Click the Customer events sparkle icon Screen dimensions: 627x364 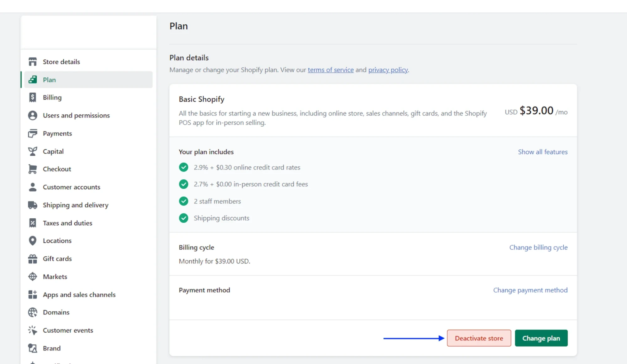(33, 330)
